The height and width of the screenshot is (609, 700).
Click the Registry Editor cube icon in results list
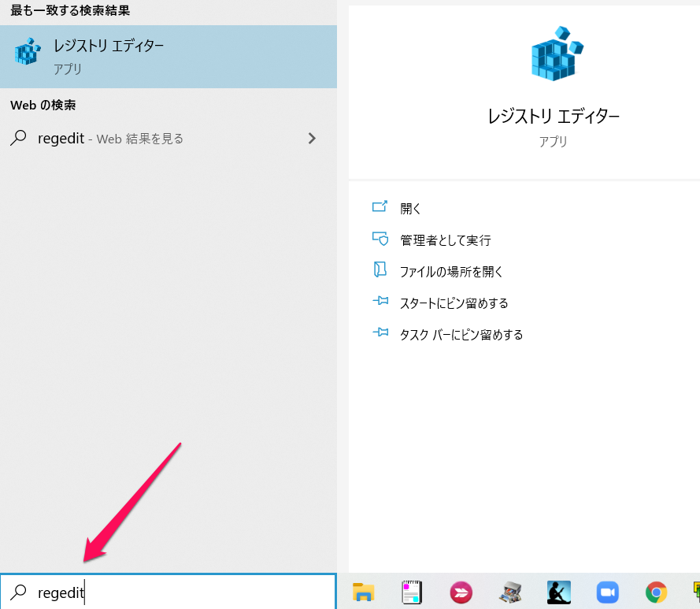(x=28, y=51)
